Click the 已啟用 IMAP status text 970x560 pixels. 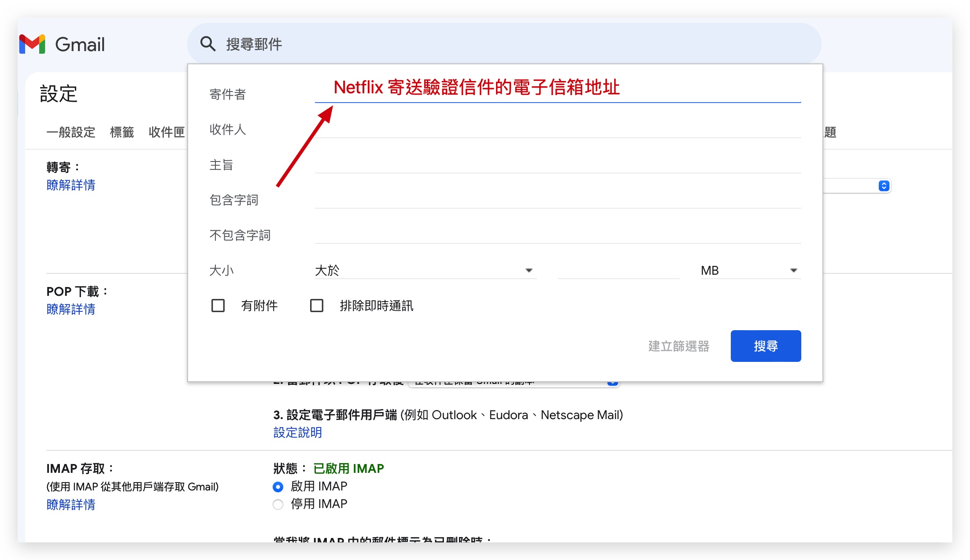tap(348, 468)
